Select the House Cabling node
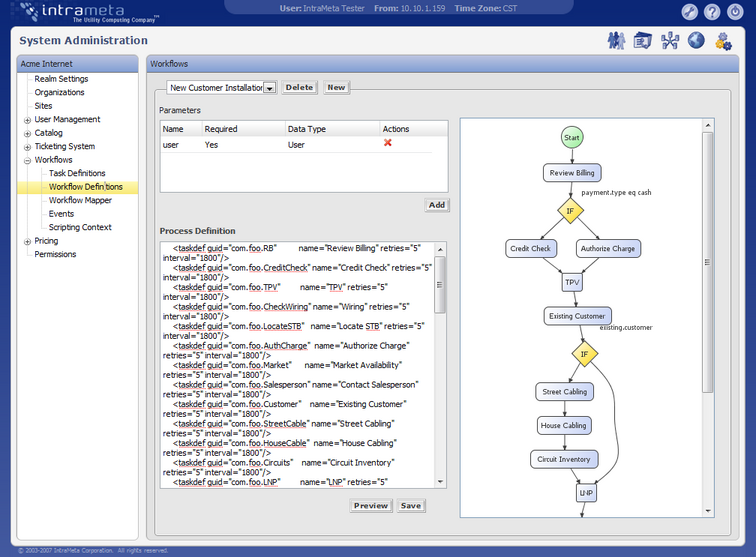Image resolution: width=756 pixels, height=557 pixels. coord(563,425)
